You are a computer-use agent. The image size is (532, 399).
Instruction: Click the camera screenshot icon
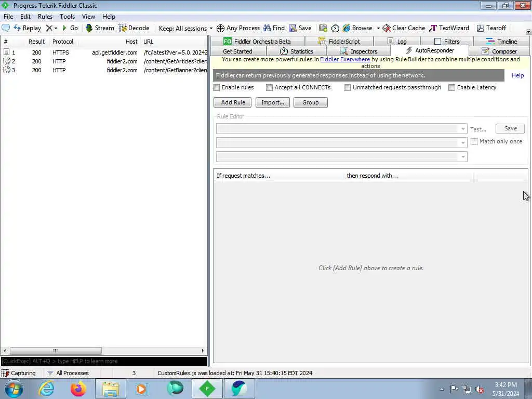323,28
